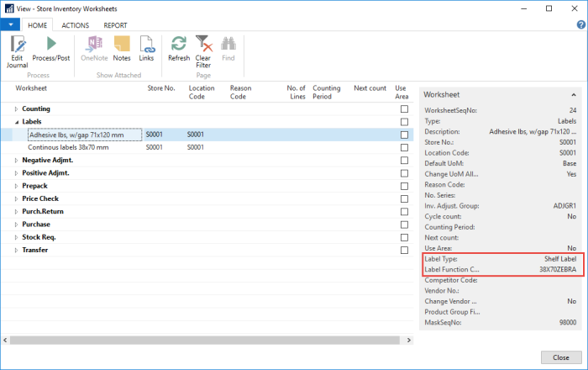Tick Use Area checkbox for Transfer row
This screenshot has width=588, height=370.
[x=404, y=250]
